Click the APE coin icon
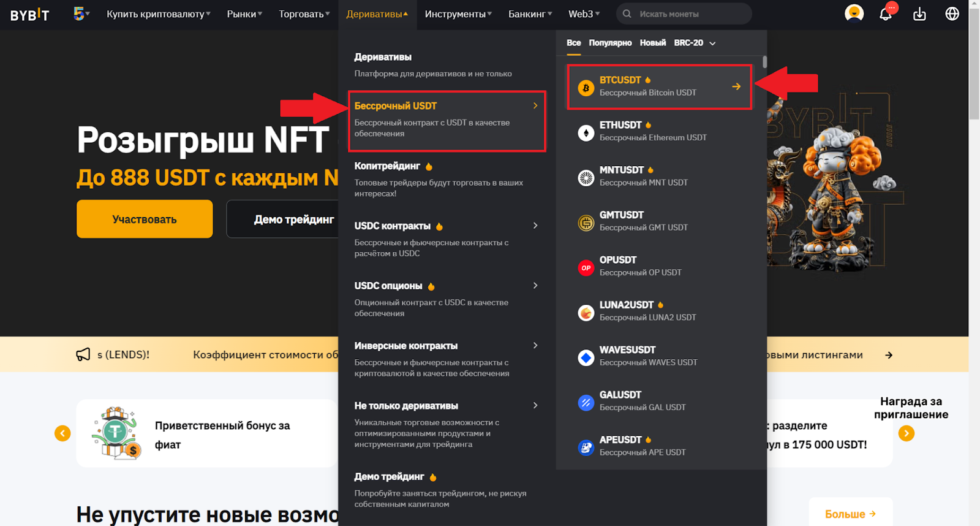Screen dimensions: 980x526 586,448
